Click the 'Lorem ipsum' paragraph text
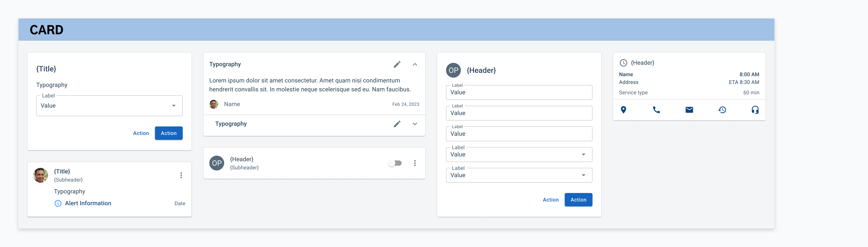 point(310,85)
